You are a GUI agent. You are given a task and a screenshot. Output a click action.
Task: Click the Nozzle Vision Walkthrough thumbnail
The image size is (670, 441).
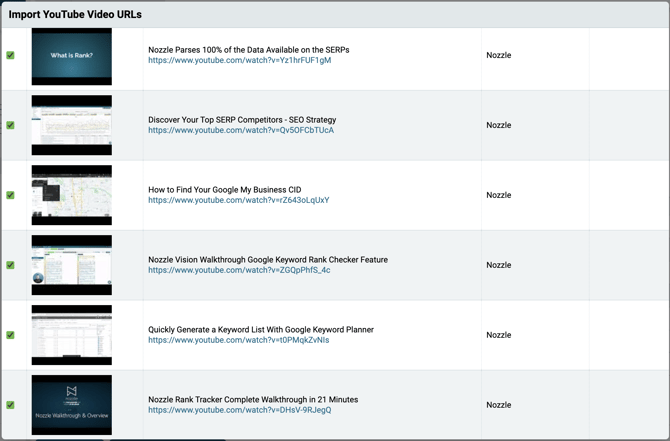click(x=72, y=265)
